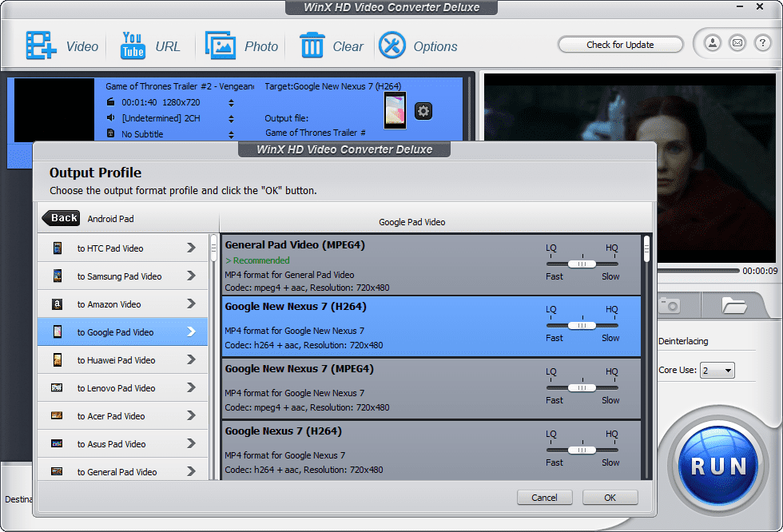
Task: Click the blue RUN button
Action: pos(718,465)
